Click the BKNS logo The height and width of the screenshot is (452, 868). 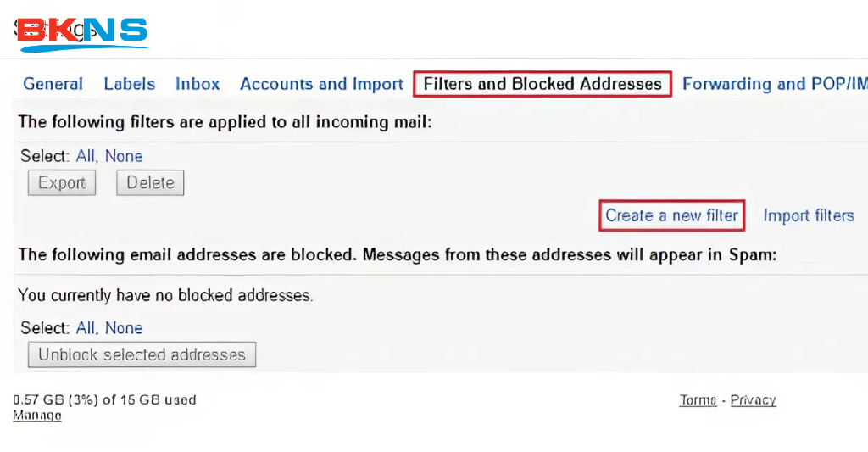pos(82,33)
